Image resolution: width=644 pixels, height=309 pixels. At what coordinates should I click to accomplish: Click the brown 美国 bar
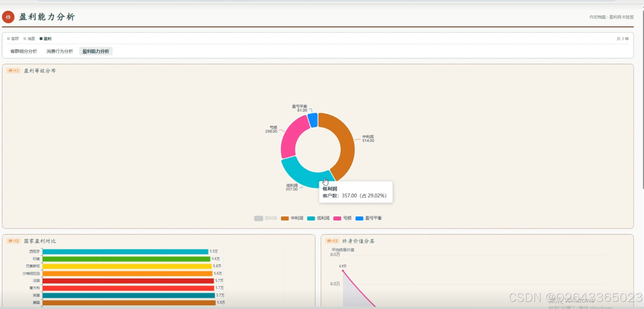click(x=129, y=303)
